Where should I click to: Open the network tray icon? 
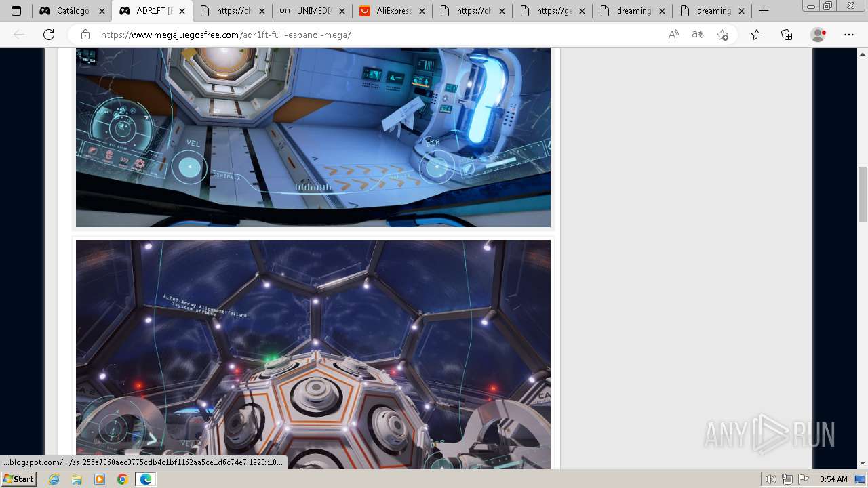tap(787, 479)
